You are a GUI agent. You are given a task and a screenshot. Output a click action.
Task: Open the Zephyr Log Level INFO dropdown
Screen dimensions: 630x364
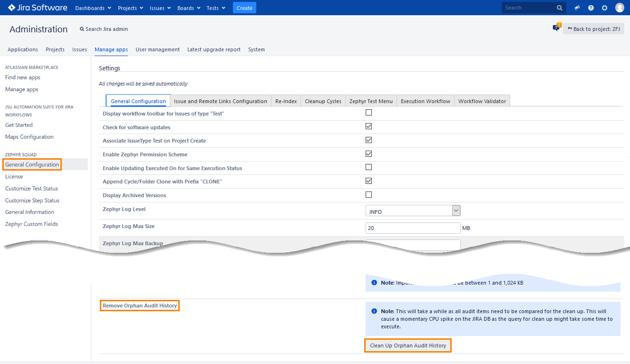pyautogui.click(x=413, y=211)
